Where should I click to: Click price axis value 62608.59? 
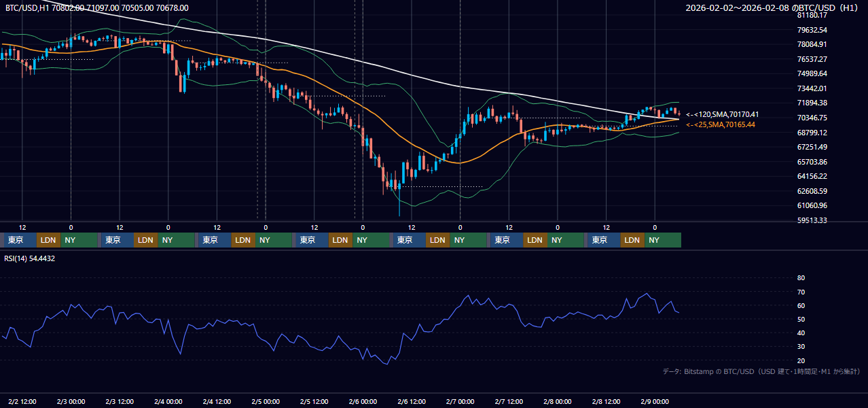click(x=812, y=191)
